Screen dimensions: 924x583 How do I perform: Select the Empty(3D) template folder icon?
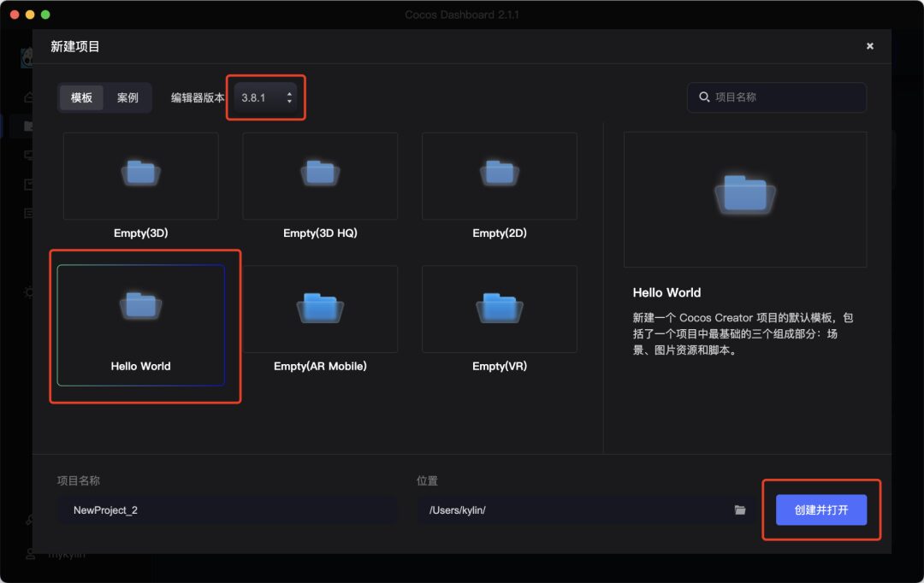[x=140, y=174]
